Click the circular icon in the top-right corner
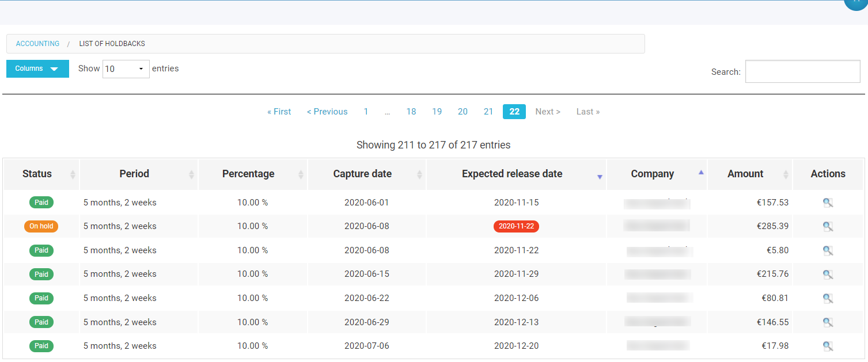This screenshot has height=362, width=868. click(855, 4)
